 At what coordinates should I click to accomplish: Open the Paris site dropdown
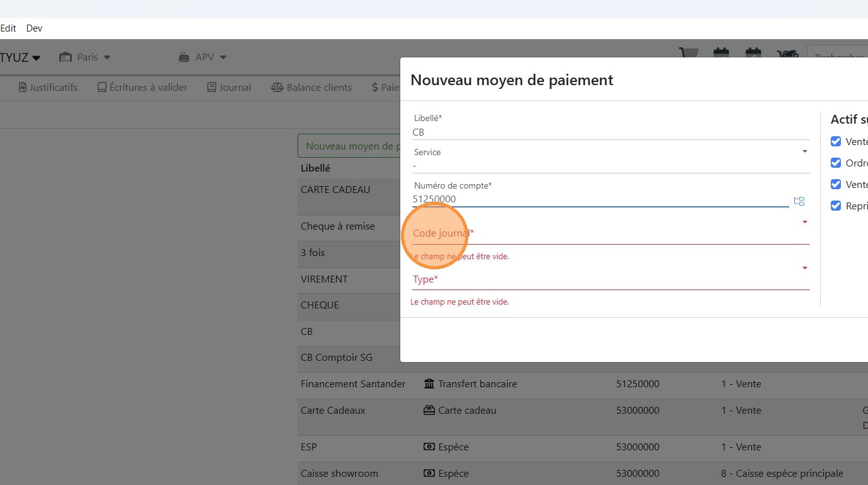point(84,57)
